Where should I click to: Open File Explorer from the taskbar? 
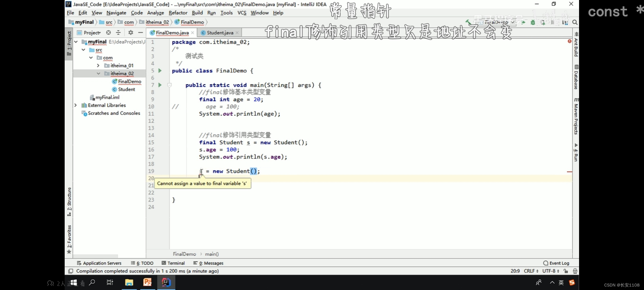pyautogui.click(x=129, y=282)
